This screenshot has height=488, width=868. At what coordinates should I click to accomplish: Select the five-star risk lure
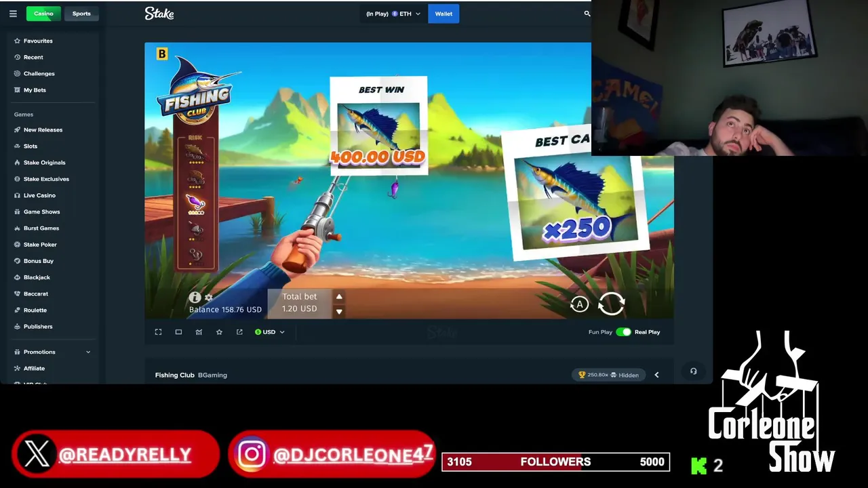pyautogui.click(x=195, y=154)
